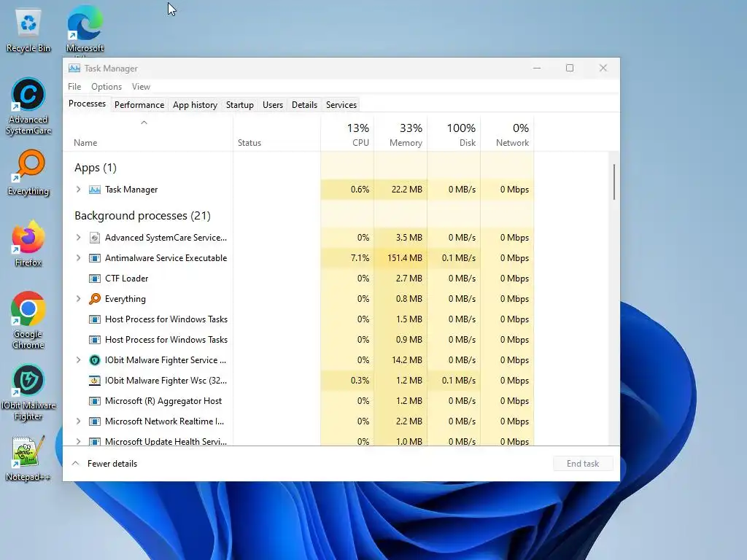Select the Firefox desktop shortcut
The width and height of the screenshot is (747, 560).
coord(28,244)
